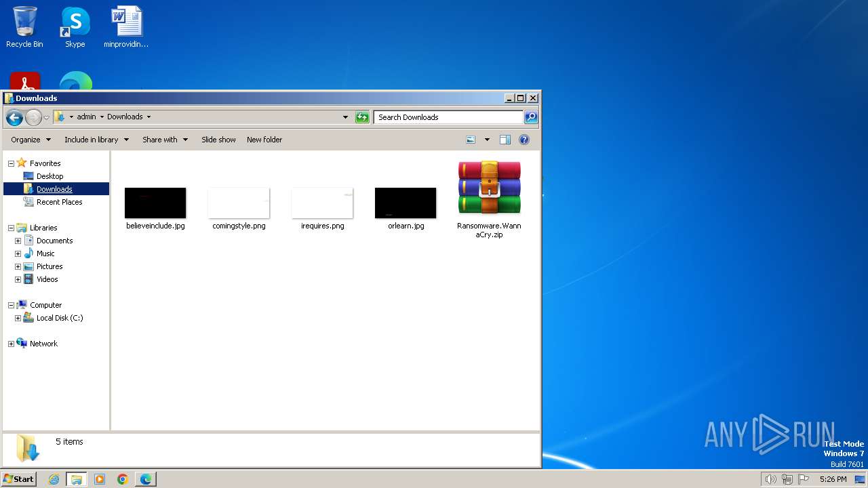The height and width of the screenshot is (488, 868).
Task: Select the Pictures library
Action: pyautogui.click(x=50, y=266)
